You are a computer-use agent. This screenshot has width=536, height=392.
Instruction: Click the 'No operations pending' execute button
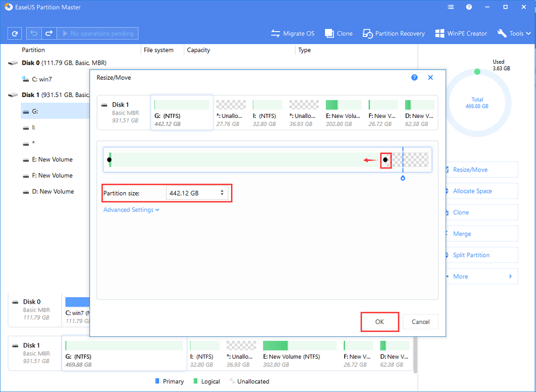[98, 33]
